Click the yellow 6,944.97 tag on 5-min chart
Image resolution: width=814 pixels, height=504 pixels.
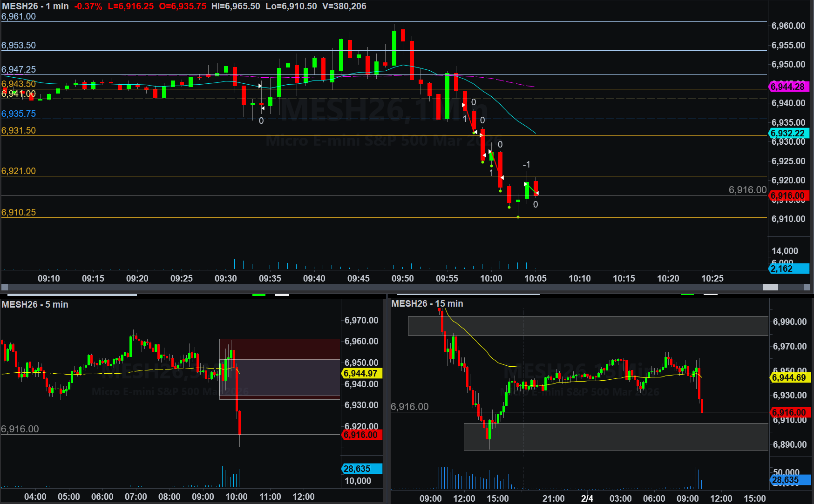[362, 373]
